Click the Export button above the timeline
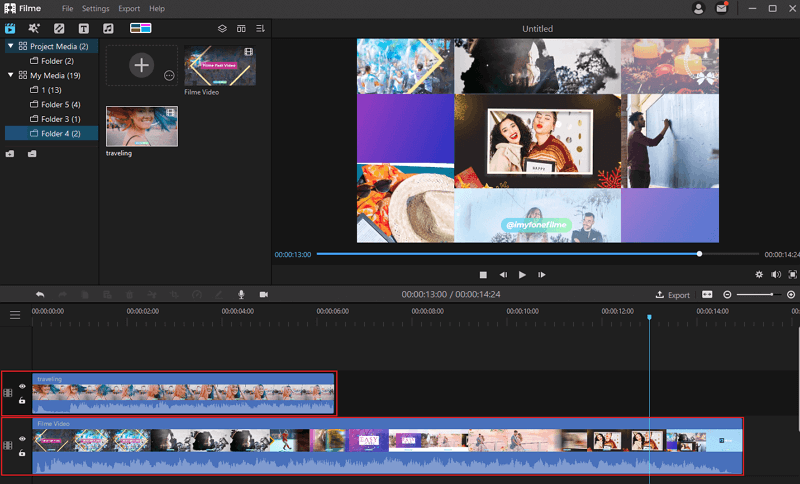This screenshot has height=484, width=800. coord(673,295)
